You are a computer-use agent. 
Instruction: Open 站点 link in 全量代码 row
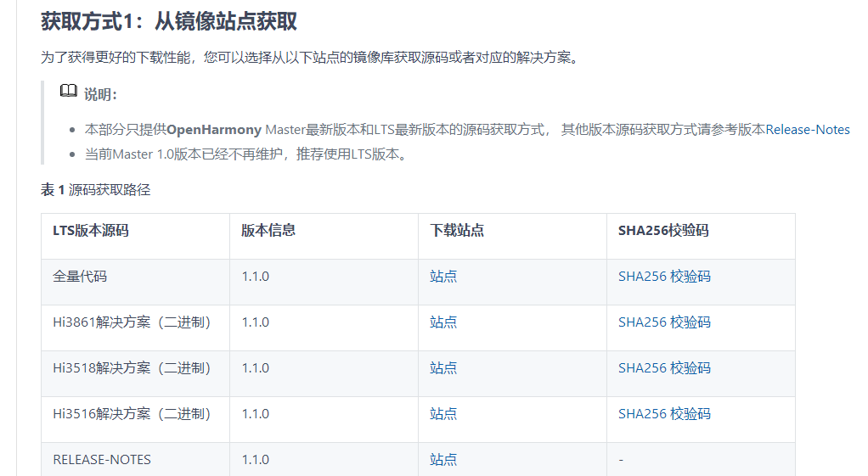coord(443,277)
